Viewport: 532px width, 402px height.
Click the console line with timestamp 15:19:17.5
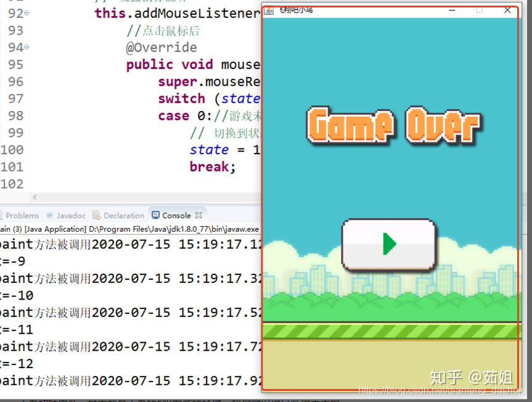tap(131, 313)
